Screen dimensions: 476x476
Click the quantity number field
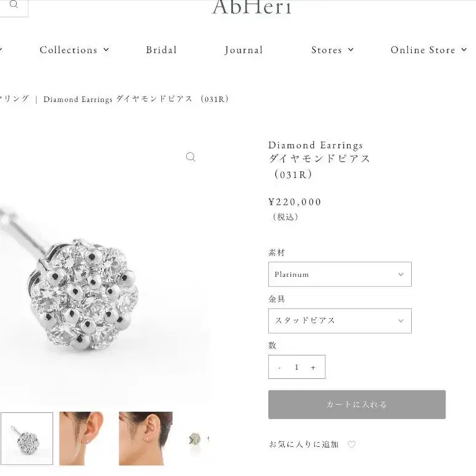(x=297, y=367)
